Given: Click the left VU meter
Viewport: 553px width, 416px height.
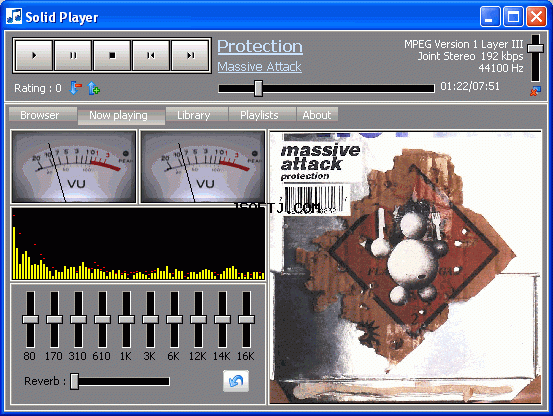Looking at the screenshot, I should [x=73, y=166].
